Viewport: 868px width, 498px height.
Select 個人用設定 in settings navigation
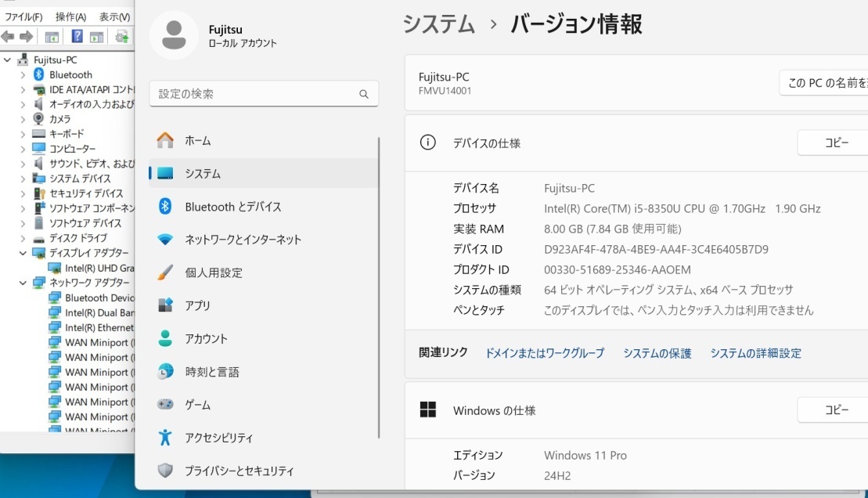pos(264,272)
